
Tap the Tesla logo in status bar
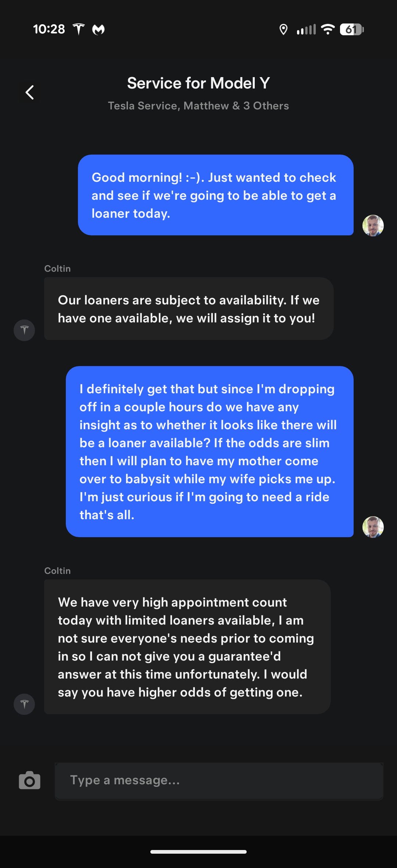coord(79,29)
